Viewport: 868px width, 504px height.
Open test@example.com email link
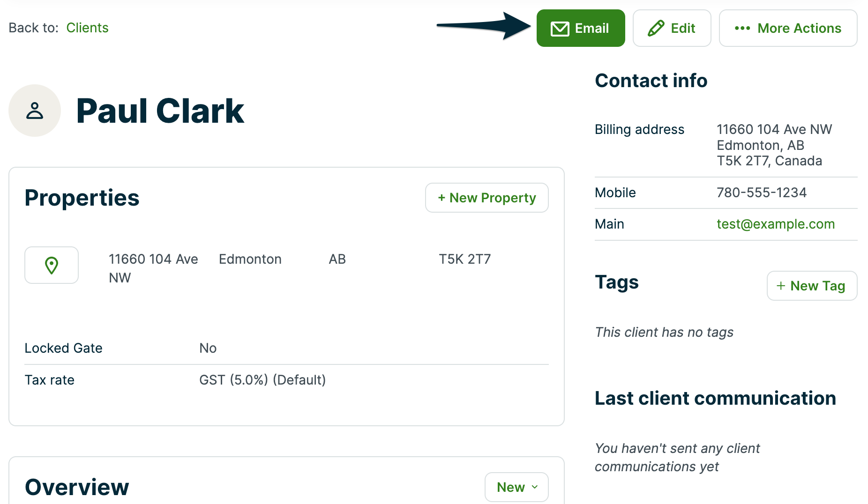775,224
